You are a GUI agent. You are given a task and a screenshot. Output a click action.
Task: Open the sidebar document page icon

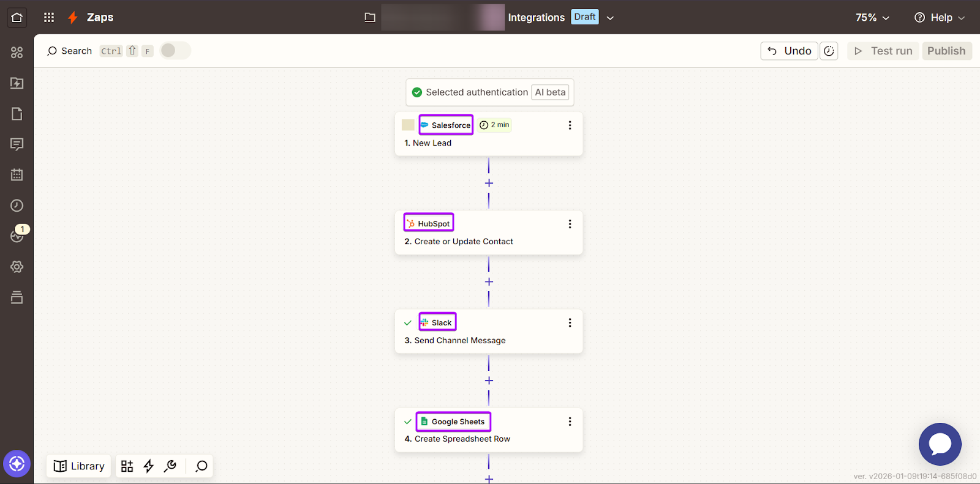coord(17,114)
